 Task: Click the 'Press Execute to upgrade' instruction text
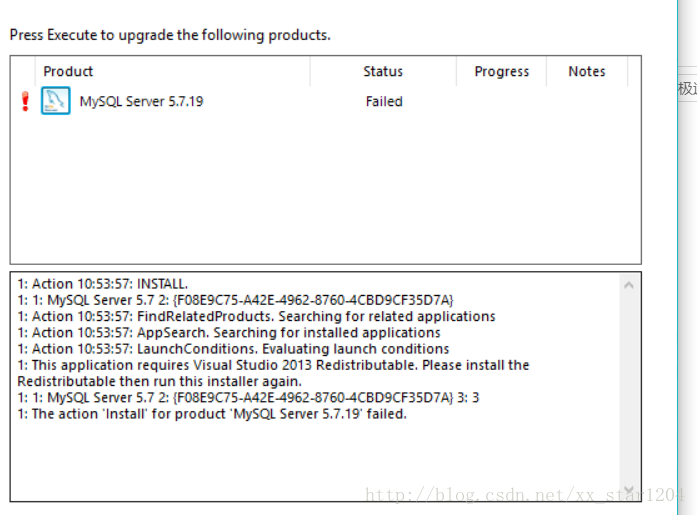click(x=170, y=35)
